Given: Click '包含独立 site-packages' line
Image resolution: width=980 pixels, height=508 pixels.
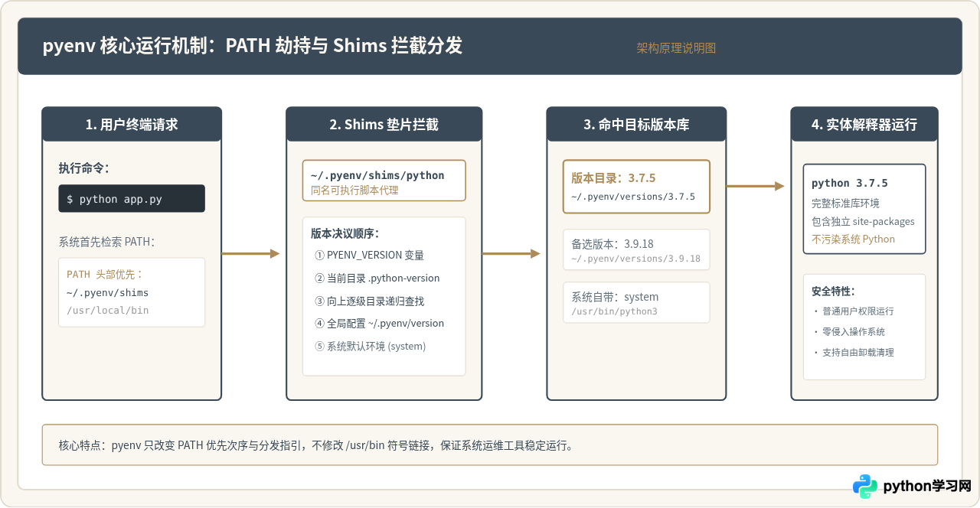Looking at the screenshot, I should click(x=863, y=221).
